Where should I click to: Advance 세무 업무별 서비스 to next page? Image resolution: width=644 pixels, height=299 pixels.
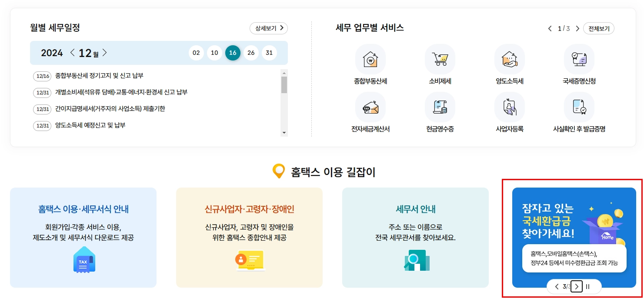coord(577,28)
